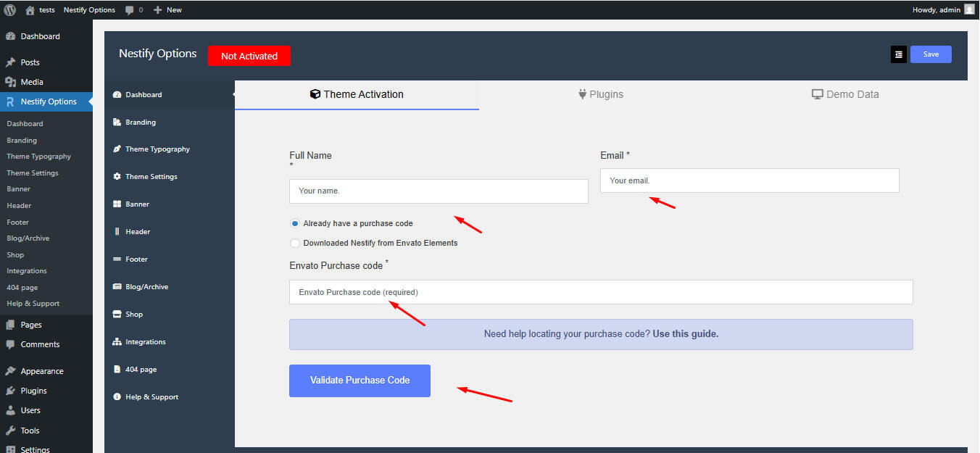This screenshot has height=453, width=980.
Task: Switch to the Theme Activation tab
Action: [x=357, y=94]
